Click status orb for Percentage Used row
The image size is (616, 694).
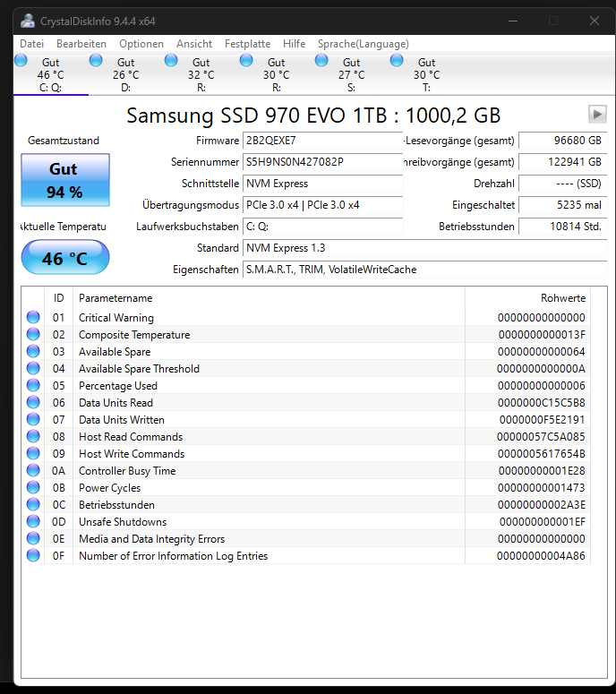(x=33, y=385)
